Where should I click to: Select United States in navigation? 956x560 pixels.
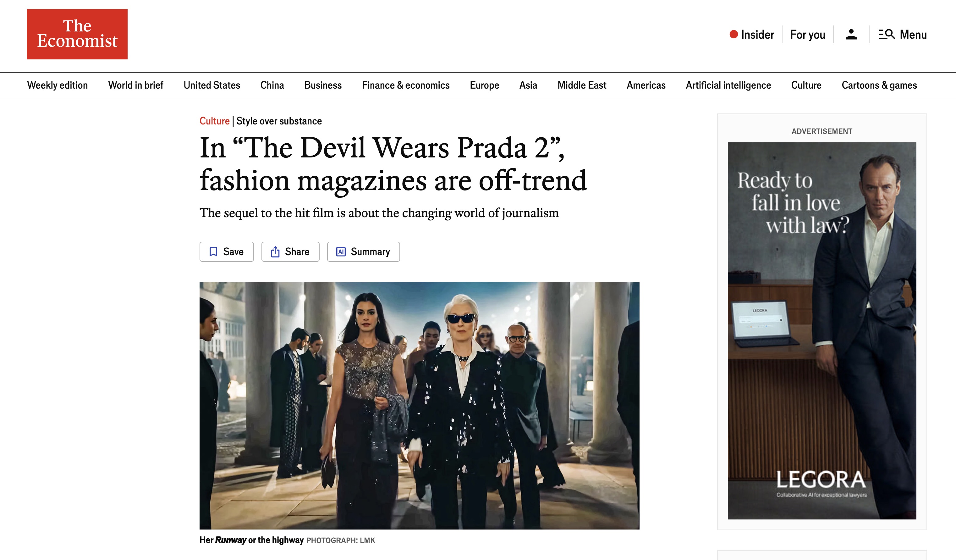point(212,85)
